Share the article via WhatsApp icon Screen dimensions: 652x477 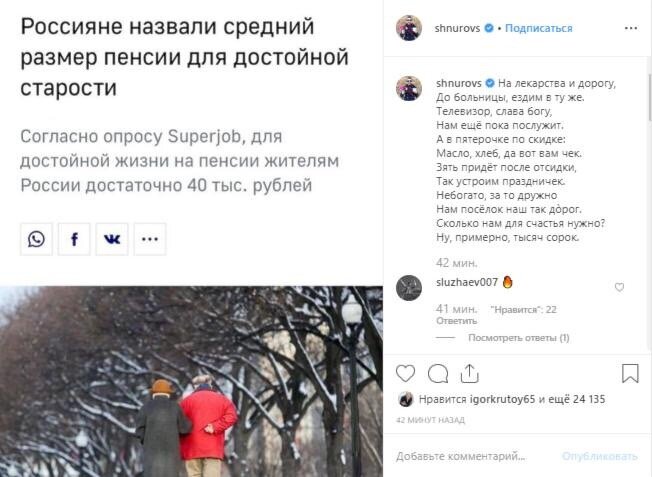[x=37, y=239]
